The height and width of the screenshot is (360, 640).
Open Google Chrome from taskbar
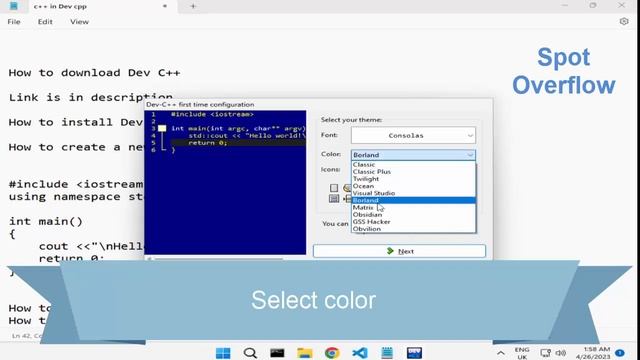click(332, 353)
